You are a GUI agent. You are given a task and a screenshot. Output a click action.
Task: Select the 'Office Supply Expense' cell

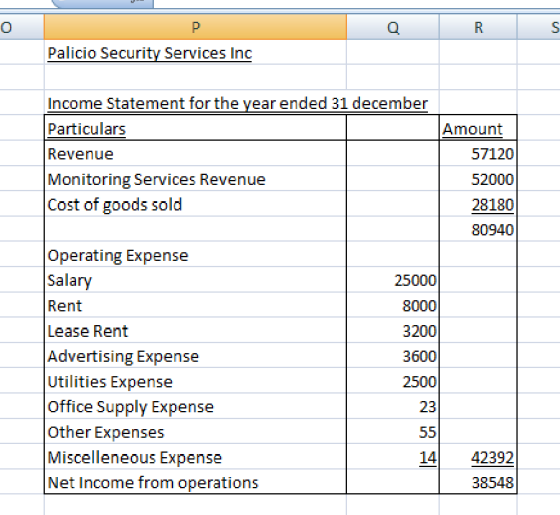tap(195, 406)
